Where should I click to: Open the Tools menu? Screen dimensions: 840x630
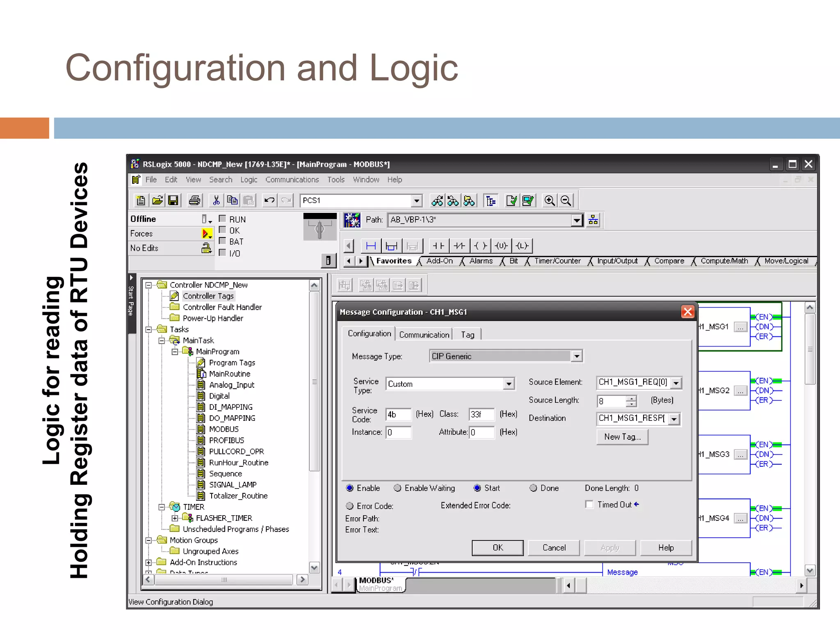tap(336, 180)
